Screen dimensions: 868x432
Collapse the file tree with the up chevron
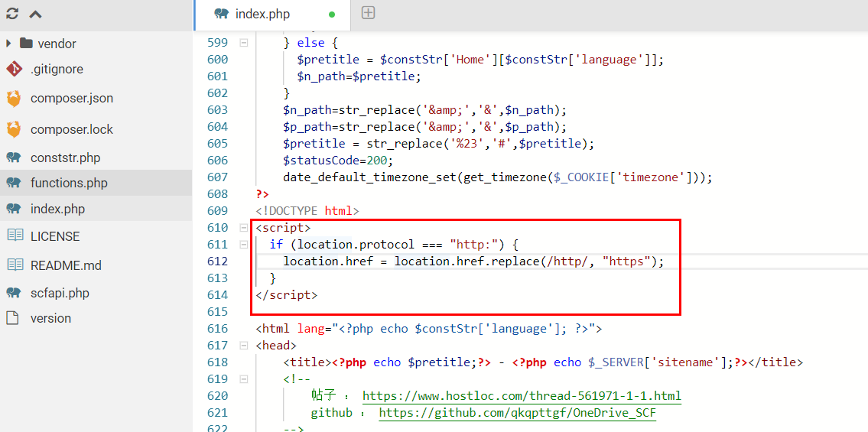35,14
